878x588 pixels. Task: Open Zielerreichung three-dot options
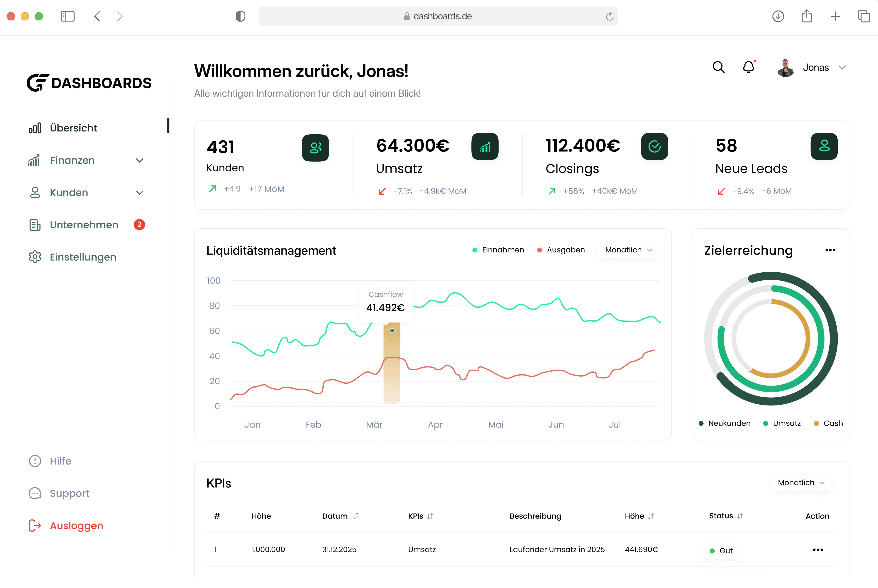point(830,250)
